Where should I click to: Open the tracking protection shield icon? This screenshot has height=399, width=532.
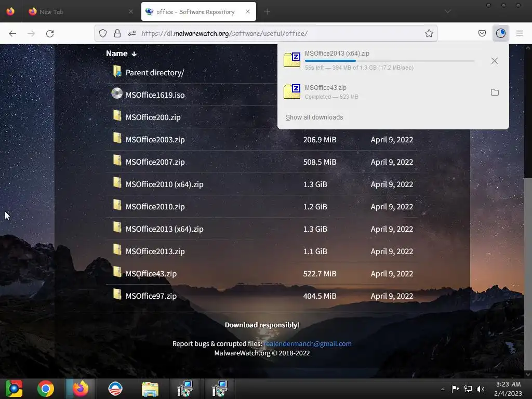coord(103,33)
